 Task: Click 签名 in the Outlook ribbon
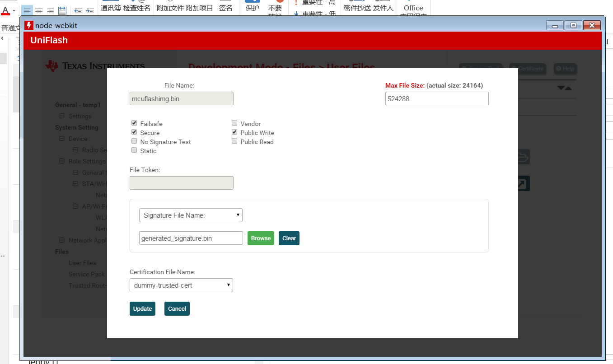coord(226,8)
